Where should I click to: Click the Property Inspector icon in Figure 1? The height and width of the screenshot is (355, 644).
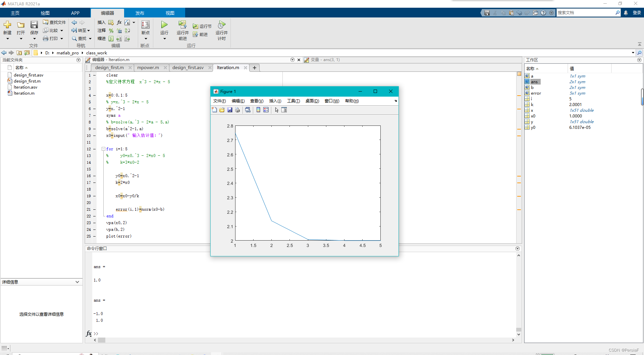click(284, 110)
